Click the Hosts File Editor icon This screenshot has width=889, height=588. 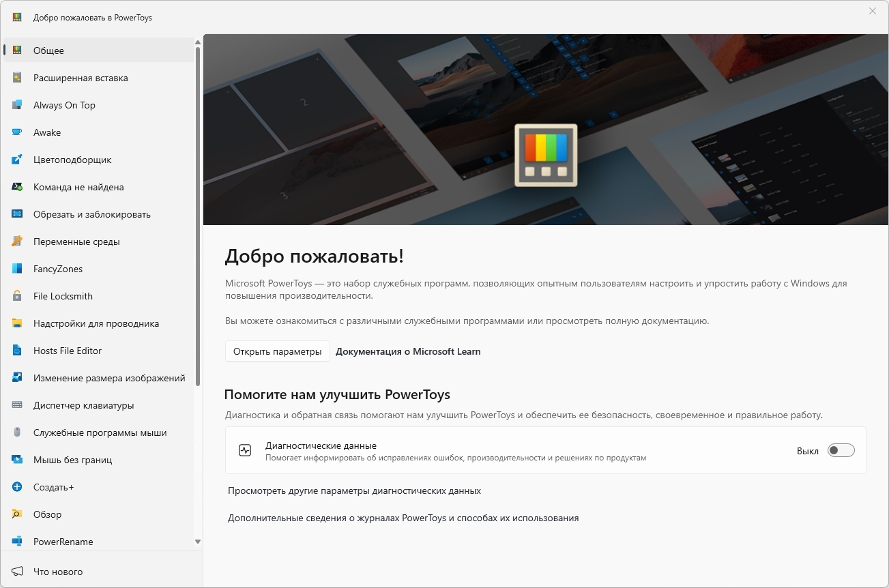pos(17,351)
